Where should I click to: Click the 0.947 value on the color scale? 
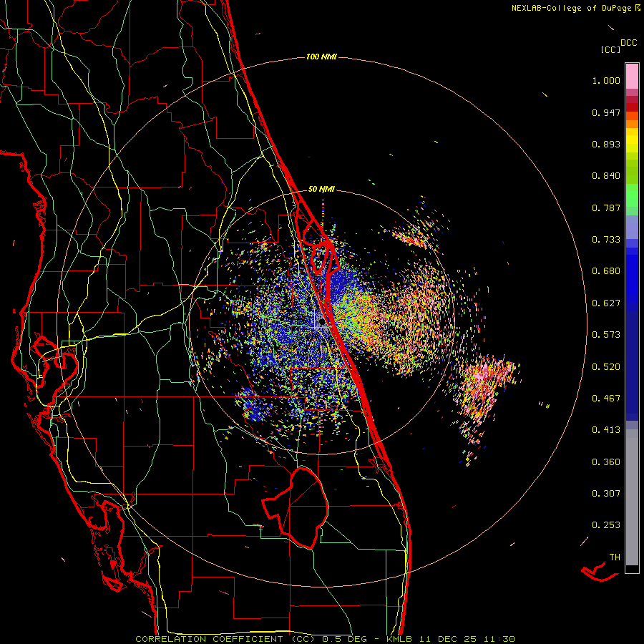pos(606,112)
